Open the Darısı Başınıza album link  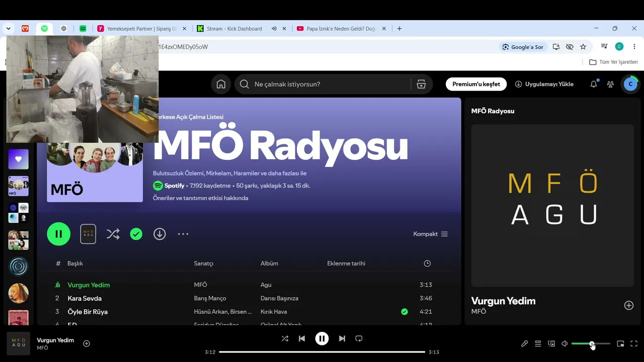point(279,298)
